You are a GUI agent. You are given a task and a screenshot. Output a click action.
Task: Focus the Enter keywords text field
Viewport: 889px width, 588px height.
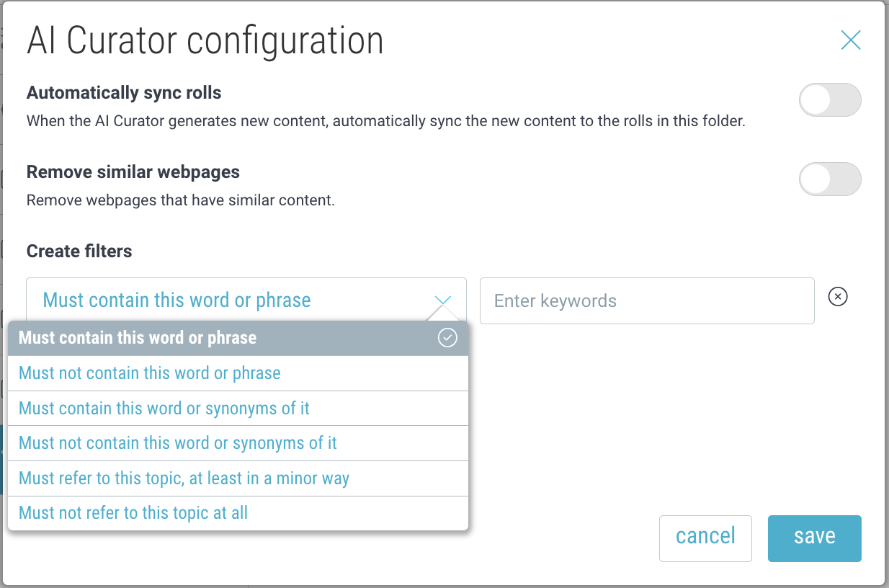pyautogui.click(x=646, y=301)
